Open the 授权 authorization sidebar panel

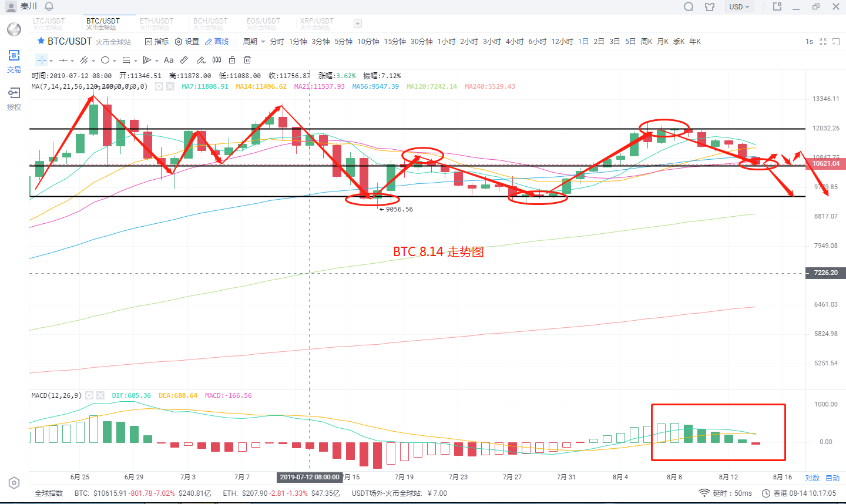pyautogui.click(x=14, y=99)
